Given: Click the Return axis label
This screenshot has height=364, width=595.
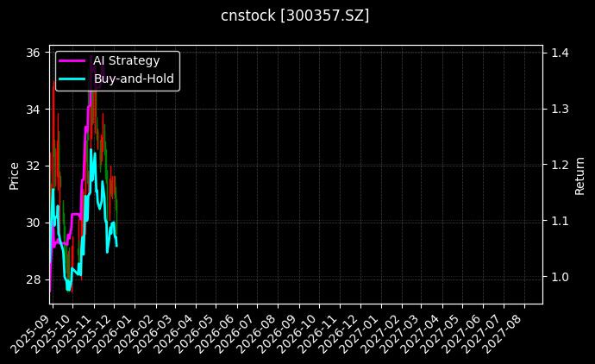Looking at the screenshot, I should pyautogui.click(x=579, y=176).
